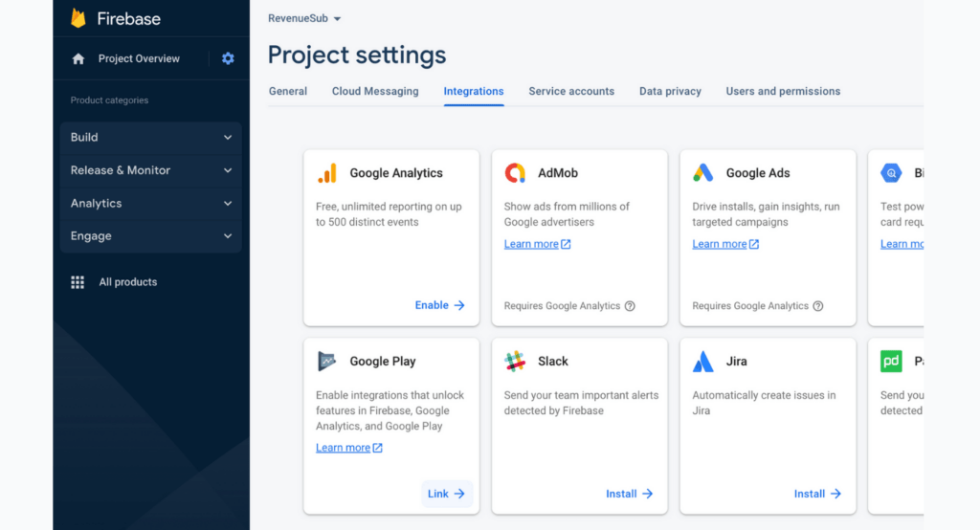This screenshot has width=980, height=530.
Task: Click the Jira logo icon
Action: click(x=703, y=362)
